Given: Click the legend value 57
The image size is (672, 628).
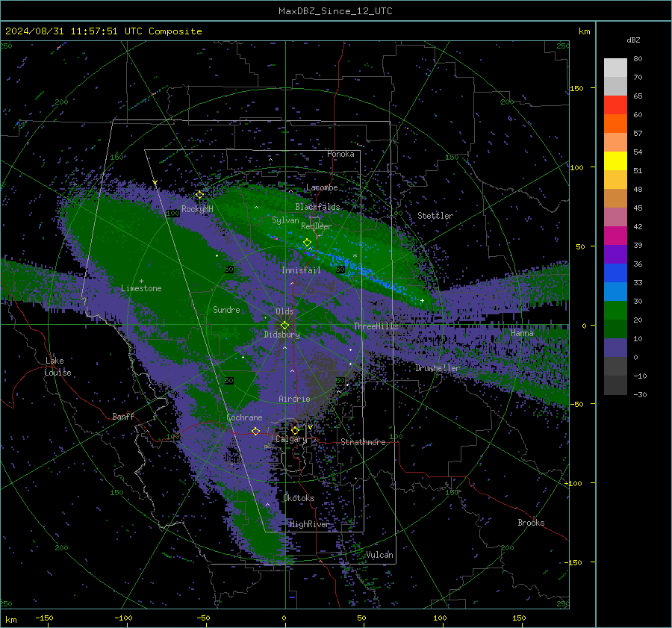Looking at the screenshot, I should 638,134.
